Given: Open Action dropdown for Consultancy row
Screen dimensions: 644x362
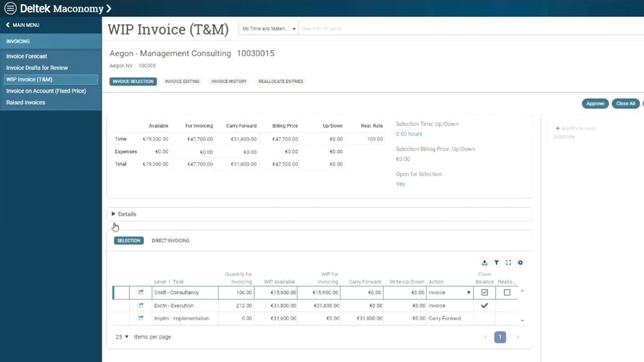Looking at the screenshot, I should (x=469, y=293).
